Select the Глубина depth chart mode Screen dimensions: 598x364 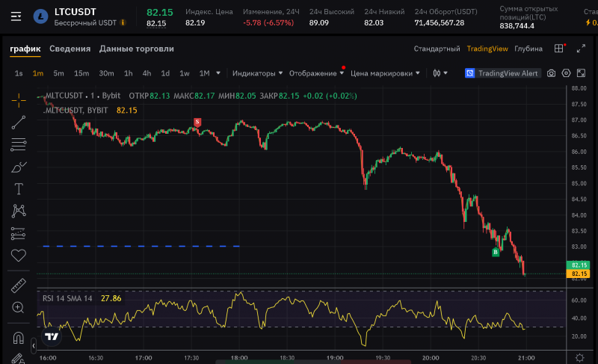pos(528,49)
